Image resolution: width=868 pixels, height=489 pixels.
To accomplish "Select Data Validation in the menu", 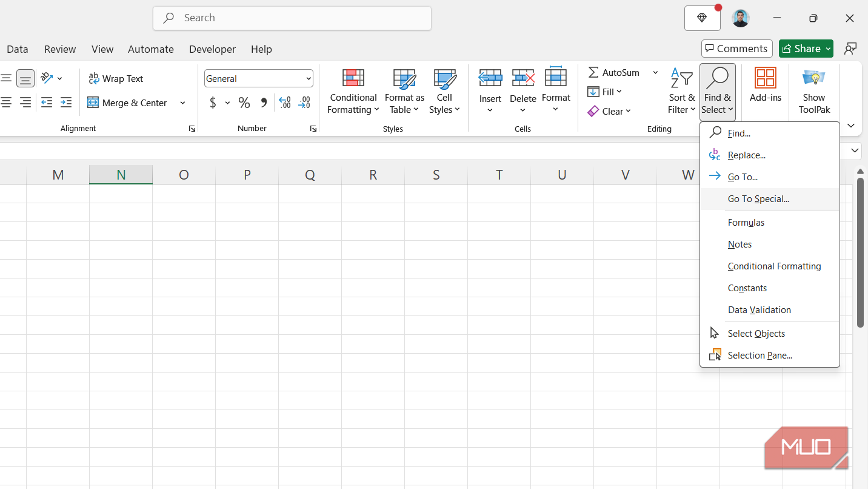I will pos(770,310).
